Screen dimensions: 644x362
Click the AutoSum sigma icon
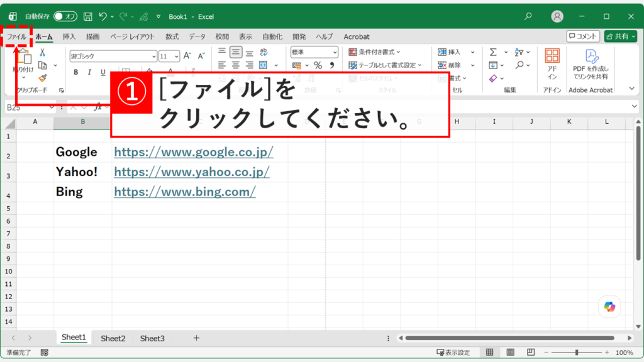tap(493, 52)
